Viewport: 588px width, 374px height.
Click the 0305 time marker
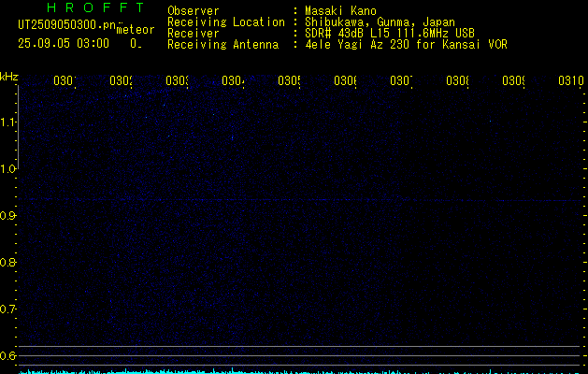289,80
